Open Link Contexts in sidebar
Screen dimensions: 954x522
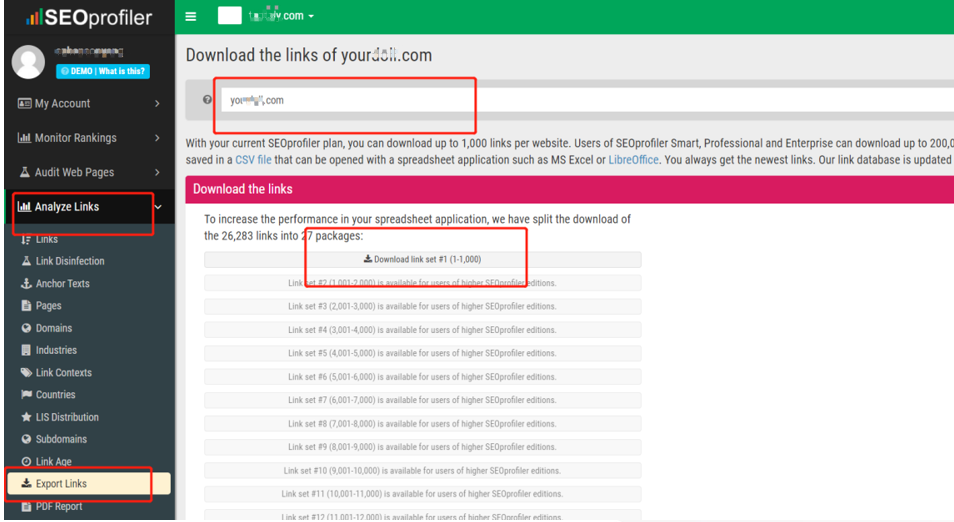pyautogui.click(x=63, y=372)
